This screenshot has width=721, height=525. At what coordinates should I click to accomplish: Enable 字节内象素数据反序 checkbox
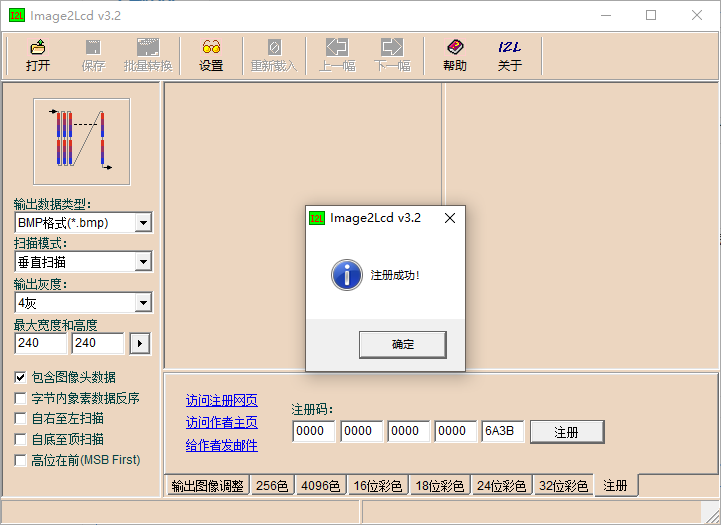[x=20, y=398]
